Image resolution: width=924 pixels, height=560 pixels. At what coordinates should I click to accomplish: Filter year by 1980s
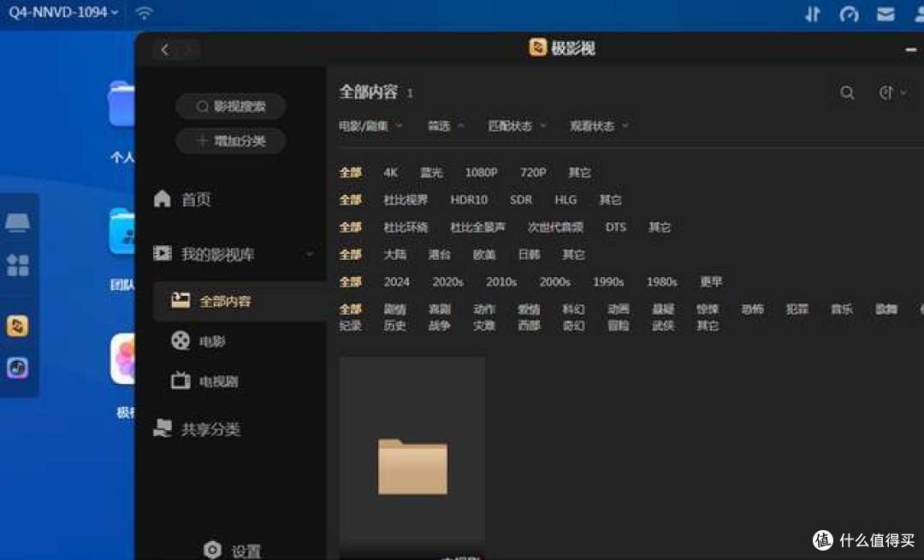662,281
